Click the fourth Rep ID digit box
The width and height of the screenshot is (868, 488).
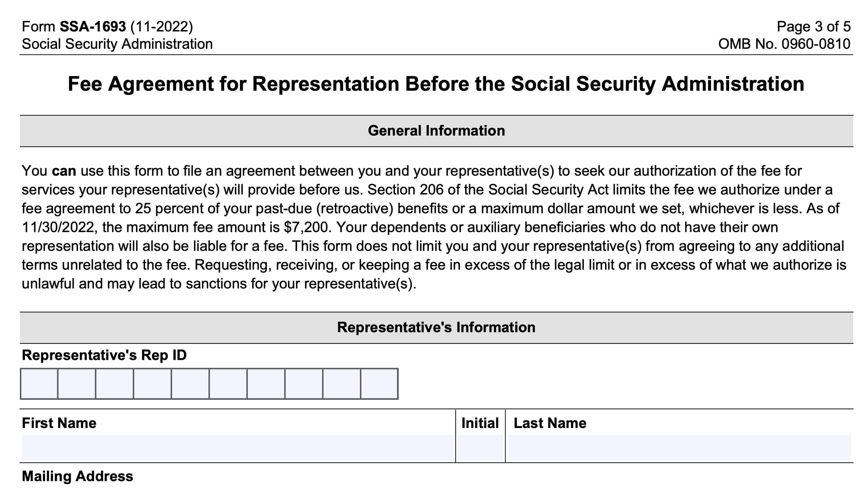(x=152, y=384)
